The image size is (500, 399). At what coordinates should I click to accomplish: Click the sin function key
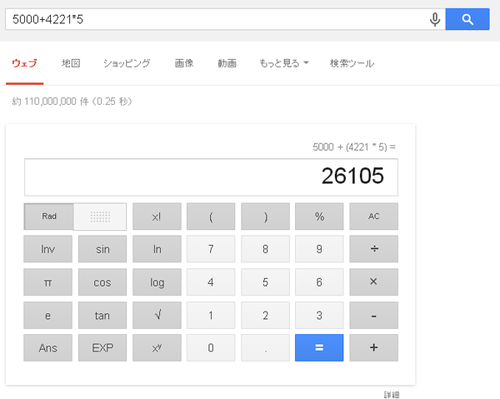coord(102,249)
